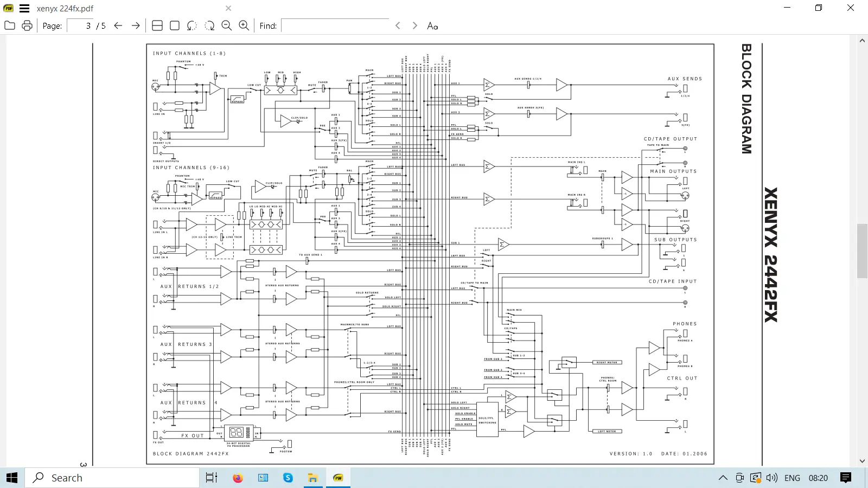
Task: Go to the previous page arrow
Action: coord(118,25)
